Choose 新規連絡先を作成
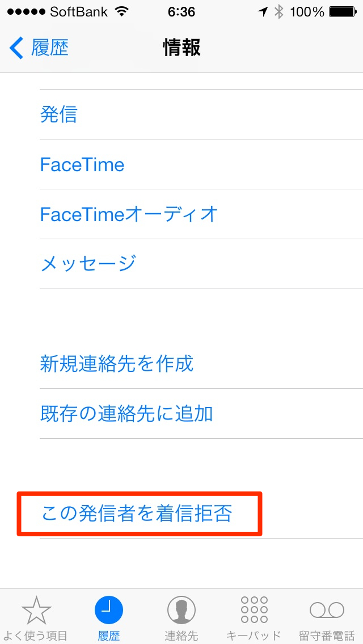Viewport: 363px width, 644px height. click(117, 363)
